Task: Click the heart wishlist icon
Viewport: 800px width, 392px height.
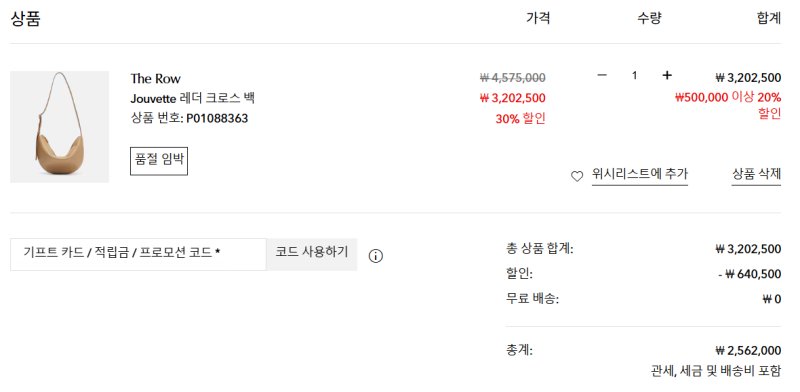Action: tap(577, 177)
